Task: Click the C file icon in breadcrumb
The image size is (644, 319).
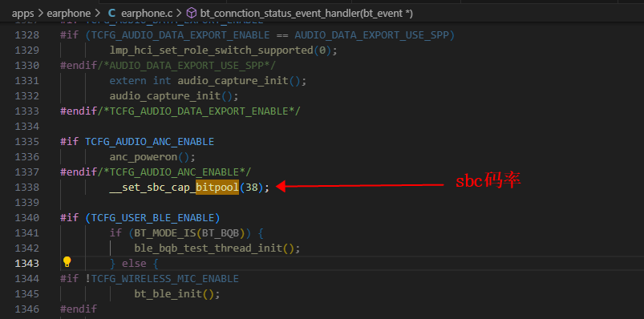Action: point(111,13)
